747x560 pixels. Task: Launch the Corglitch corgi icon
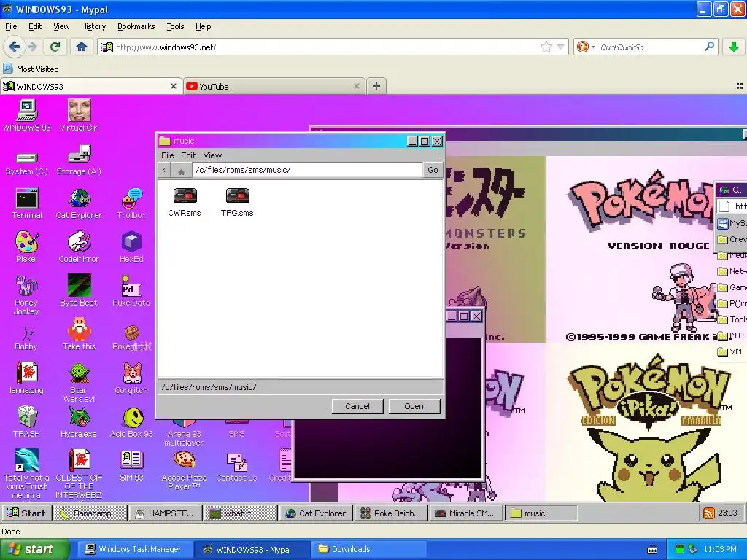[x=131, y=378]
